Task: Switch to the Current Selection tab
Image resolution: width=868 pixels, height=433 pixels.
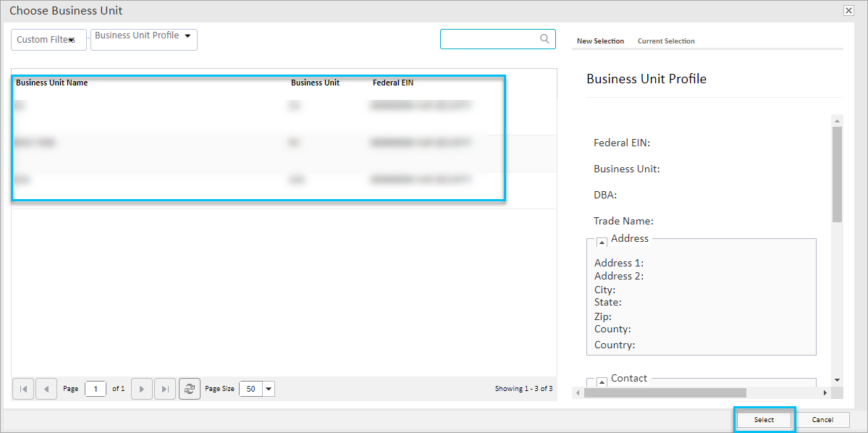Action: pos(665,41)
